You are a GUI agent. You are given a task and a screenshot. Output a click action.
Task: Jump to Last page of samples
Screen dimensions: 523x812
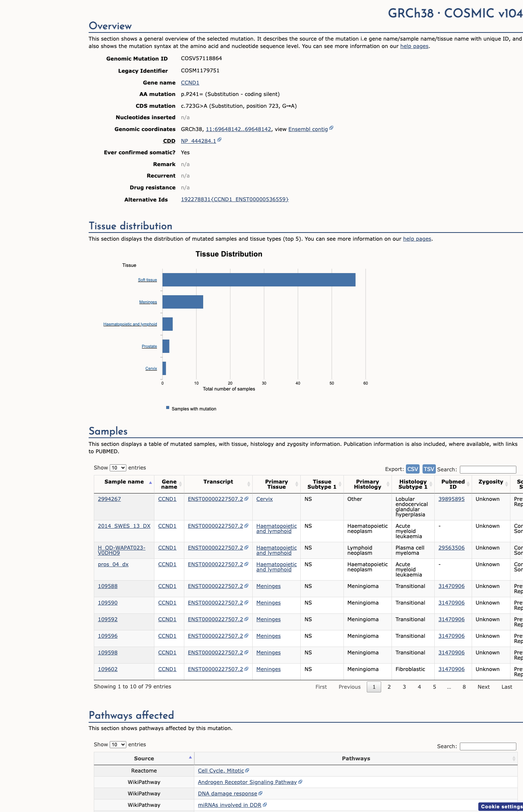click(507, 687)
